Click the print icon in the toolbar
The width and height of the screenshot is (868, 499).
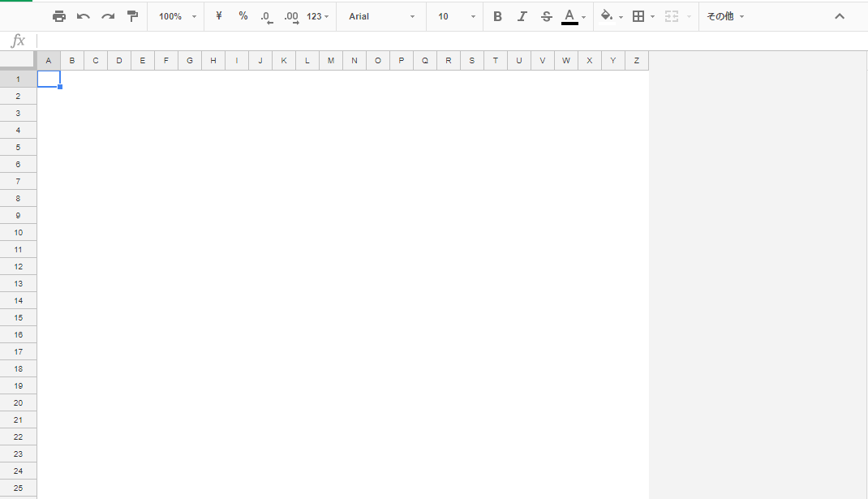pos(59,16)
